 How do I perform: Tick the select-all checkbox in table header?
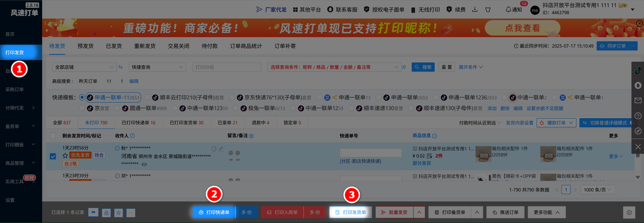click(53, 136)
